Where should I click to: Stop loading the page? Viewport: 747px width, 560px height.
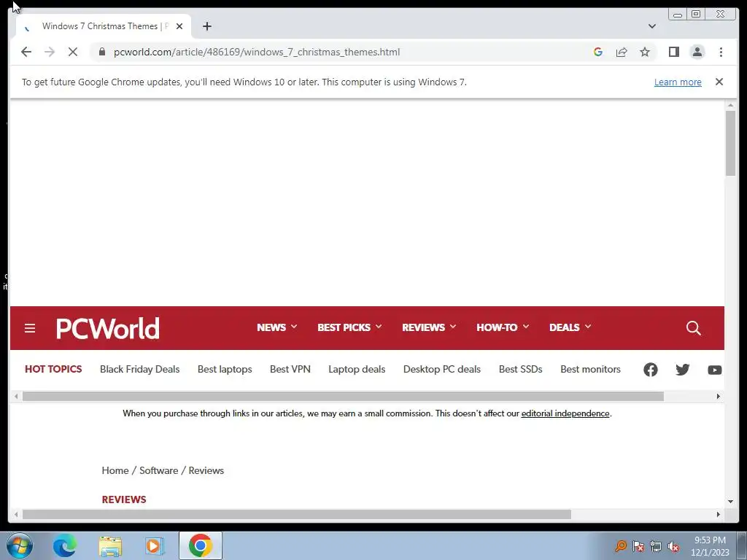[x=73, y=52]
